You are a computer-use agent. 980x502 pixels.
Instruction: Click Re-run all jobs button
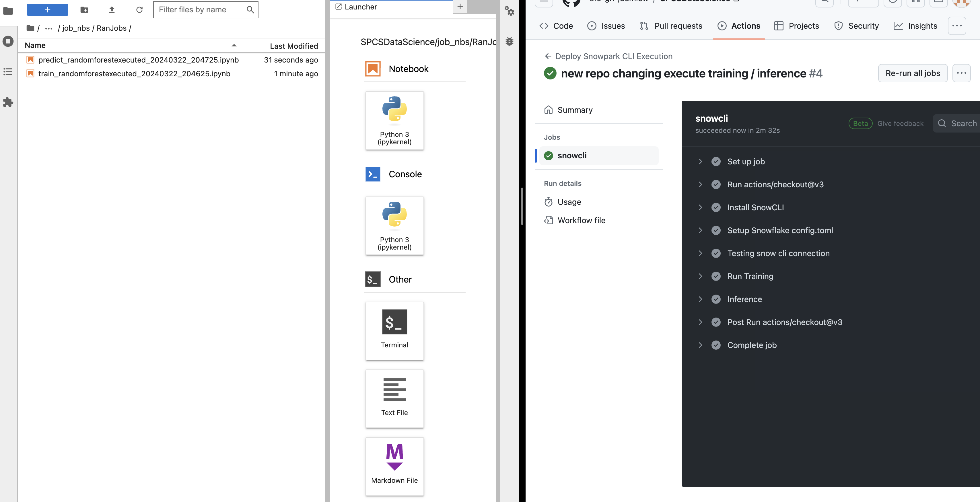pos(913,73)
